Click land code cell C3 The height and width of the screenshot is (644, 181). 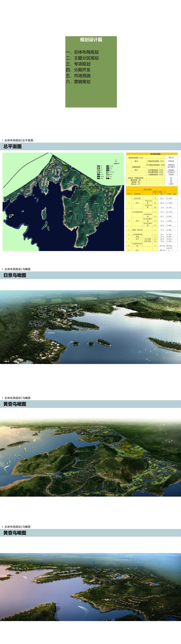click(155, 217)
